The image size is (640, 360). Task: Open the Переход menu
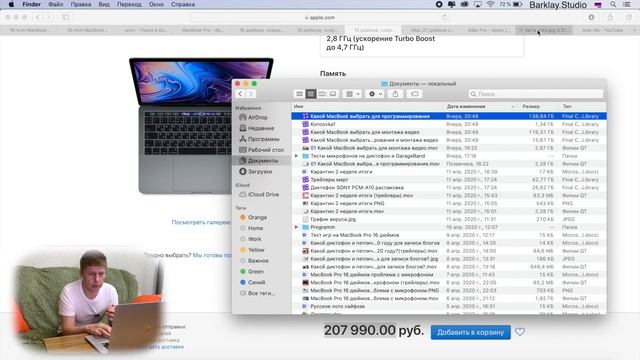tap(129, 4)
